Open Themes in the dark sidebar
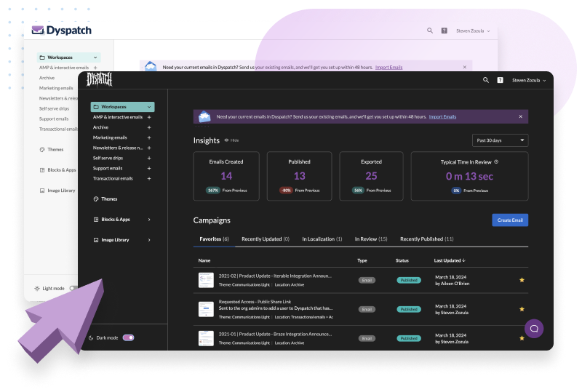 (105, 199)
